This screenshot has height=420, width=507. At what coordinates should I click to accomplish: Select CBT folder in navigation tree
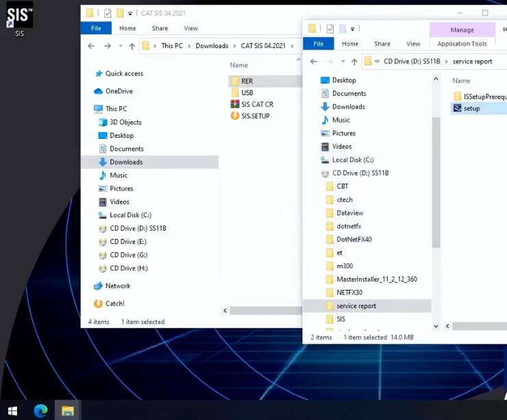(337, 186)
